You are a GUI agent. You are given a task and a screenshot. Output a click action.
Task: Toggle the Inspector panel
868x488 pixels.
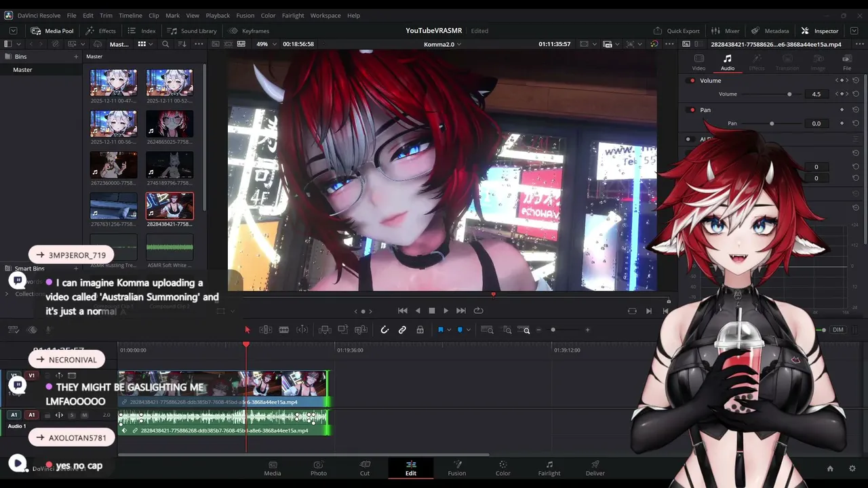[x=820, y=30]
